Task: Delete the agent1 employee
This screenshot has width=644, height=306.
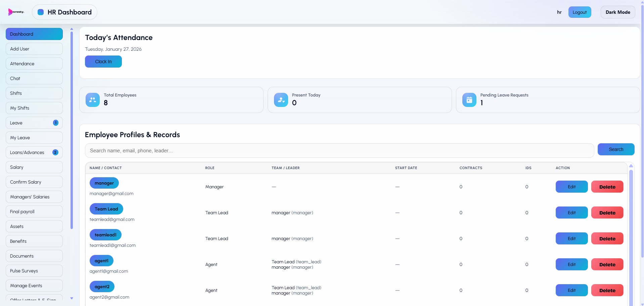Action: pyautogui.click(x=606, y=264)
